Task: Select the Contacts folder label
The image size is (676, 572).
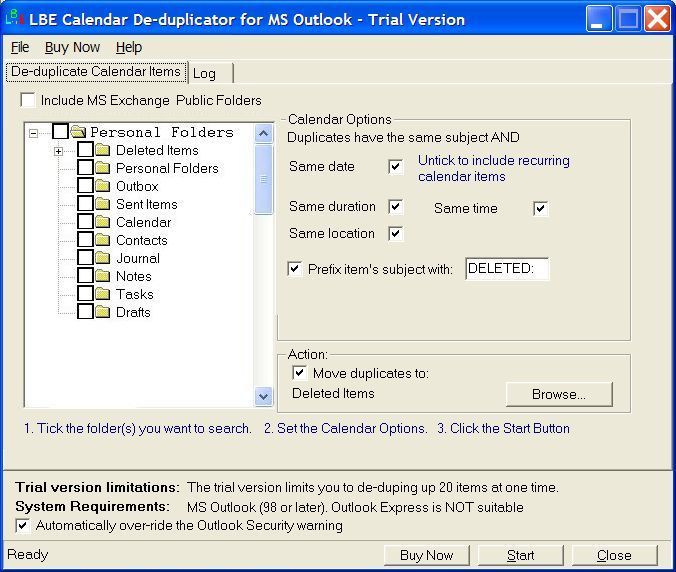Action: (141, 240)
